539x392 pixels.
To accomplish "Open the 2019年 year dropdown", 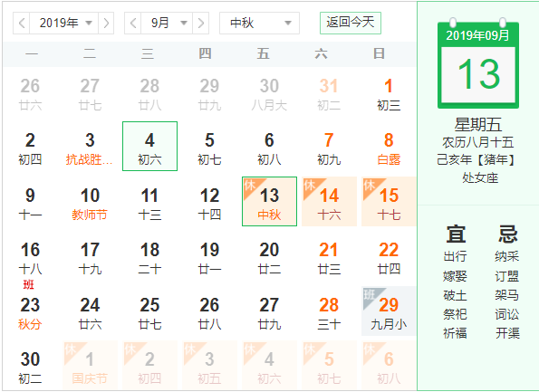I will [64, 23].
